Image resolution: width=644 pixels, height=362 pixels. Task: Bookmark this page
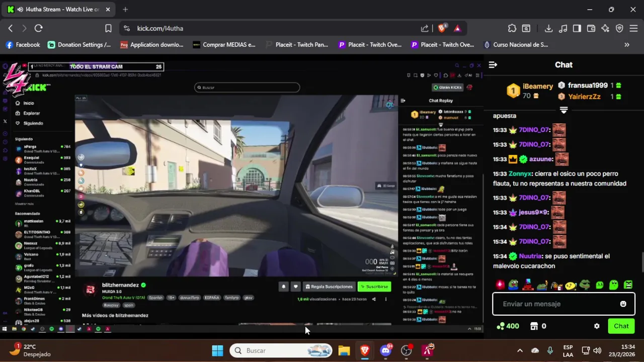click(x=108, y=29)
